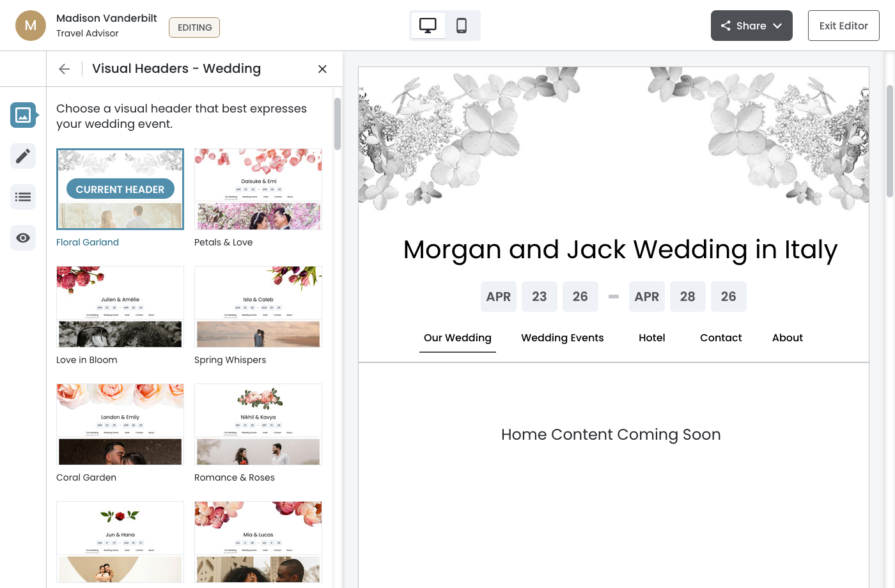This screenshot has height=588, width=895.
Task: Switch to the Hotel tab
Action: 651,337
